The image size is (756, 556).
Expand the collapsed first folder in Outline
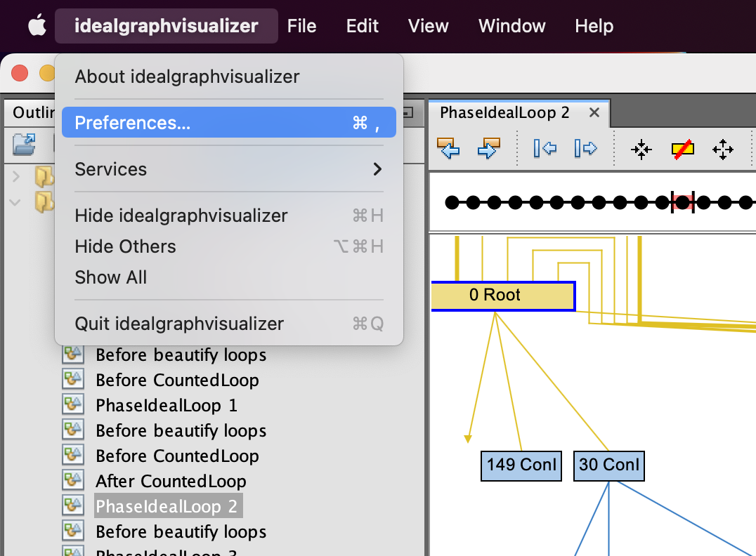[16, 175]
